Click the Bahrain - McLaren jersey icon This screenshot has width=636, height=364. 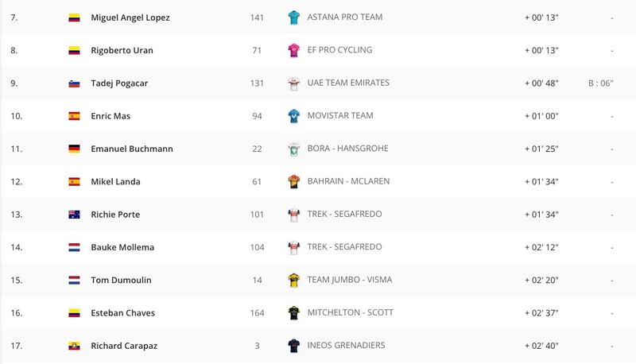pyautogui.click(x=293, y=181)
